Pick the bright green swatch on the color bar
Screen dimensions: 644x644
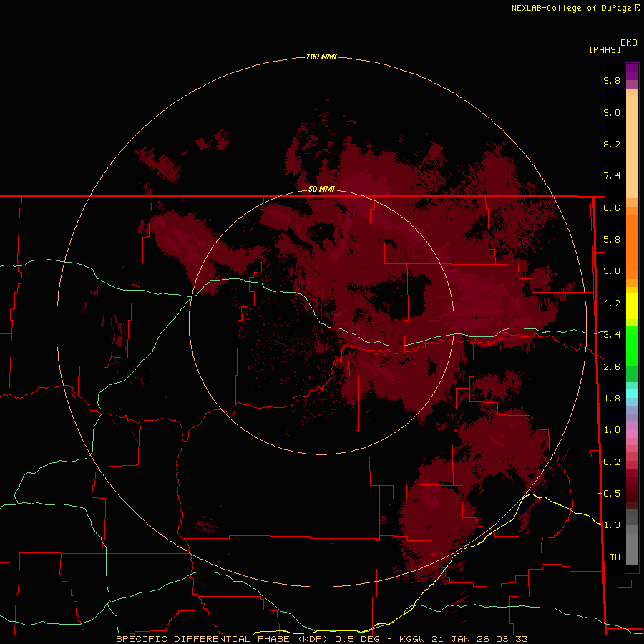pyautogui.click(x=632, y=345)
